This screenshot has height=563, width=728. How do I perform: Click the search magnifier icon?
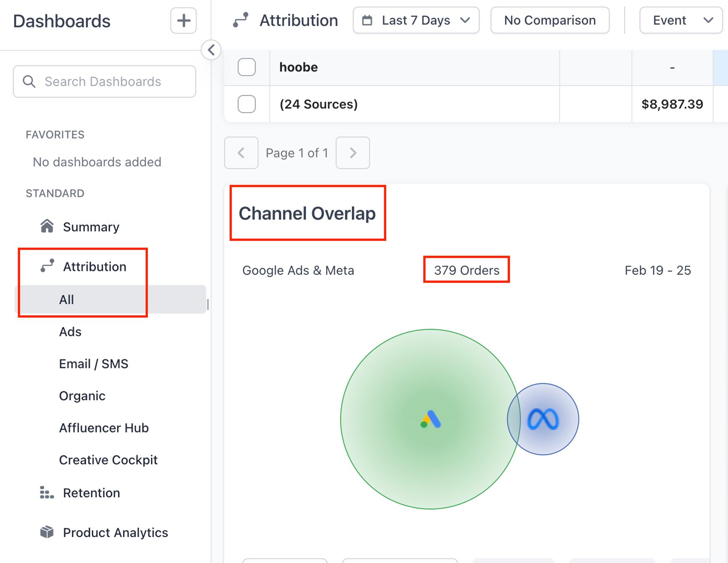click(x=29, y=81)
